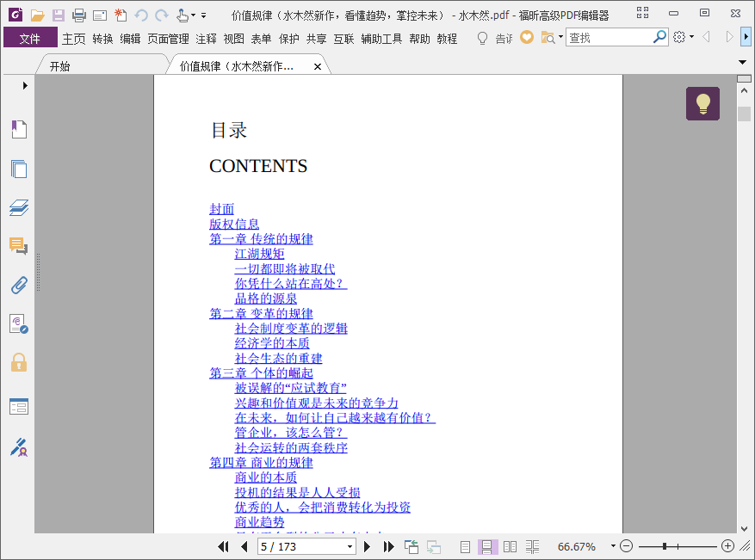Viewport: 755px width, 560px height.
Task: Open the settings gear dropdown
Action: click(691, 37)
